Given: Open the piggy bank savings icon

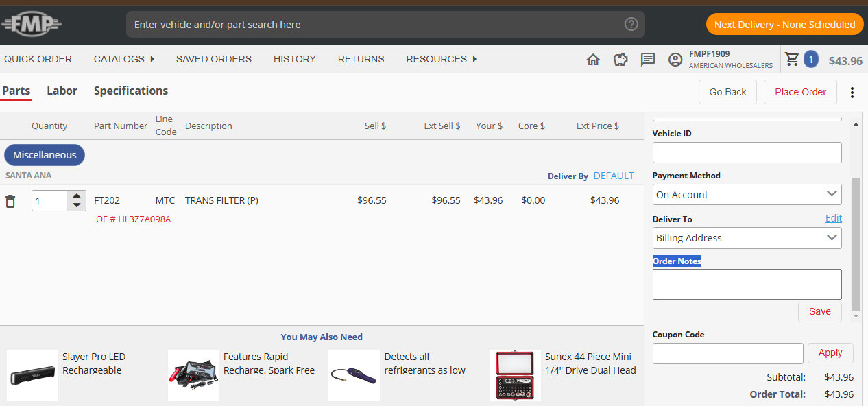Looking at the screenshot, I should 620,60.
